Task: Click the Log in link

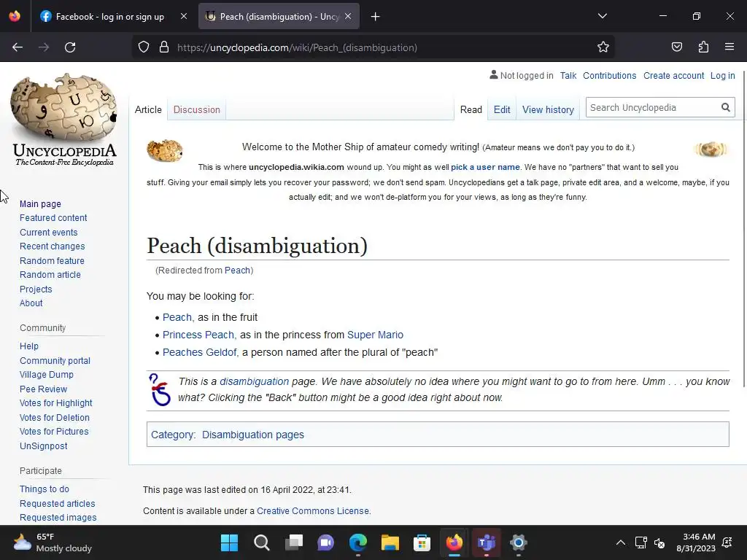Action: [722, 76]
